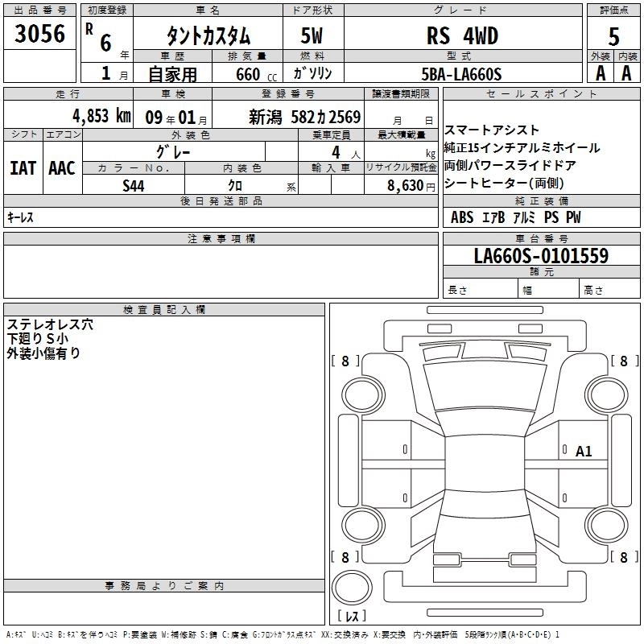Screen dimensions: 644x644
Task: Select the registration number 新潟 582カ2569
Action: tap(305, 116)
